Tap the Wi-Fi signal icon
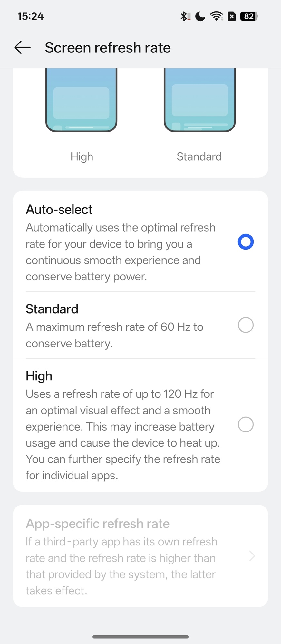281x644 pixels. pos(216,16)
